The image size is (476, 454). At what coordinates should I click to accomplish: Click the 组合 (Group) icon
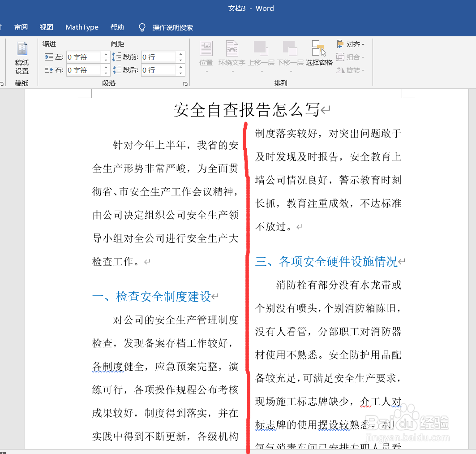[351, 57]
